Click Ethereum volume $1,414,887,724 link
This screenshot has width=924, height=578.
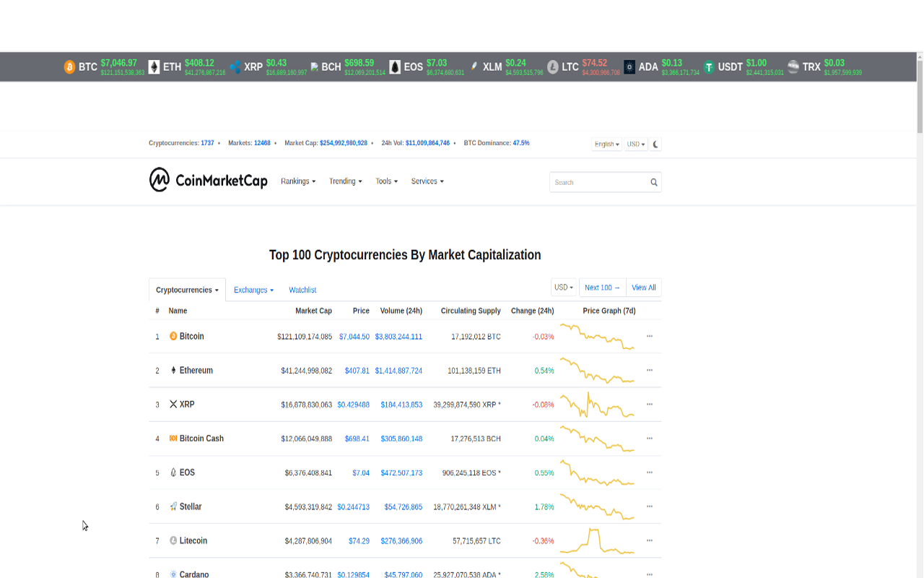(x=398, y=371)
